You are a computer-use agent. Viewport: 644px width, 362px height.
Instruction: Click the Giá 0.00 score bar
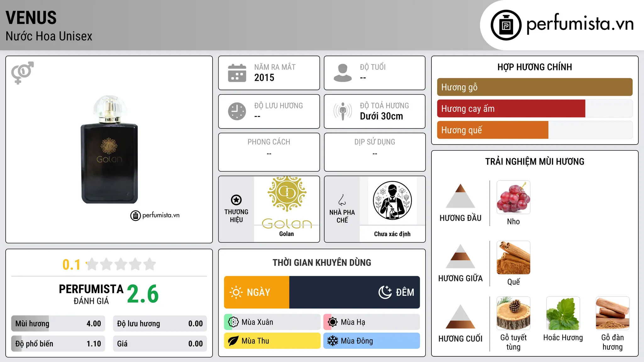tap(160, 344)
